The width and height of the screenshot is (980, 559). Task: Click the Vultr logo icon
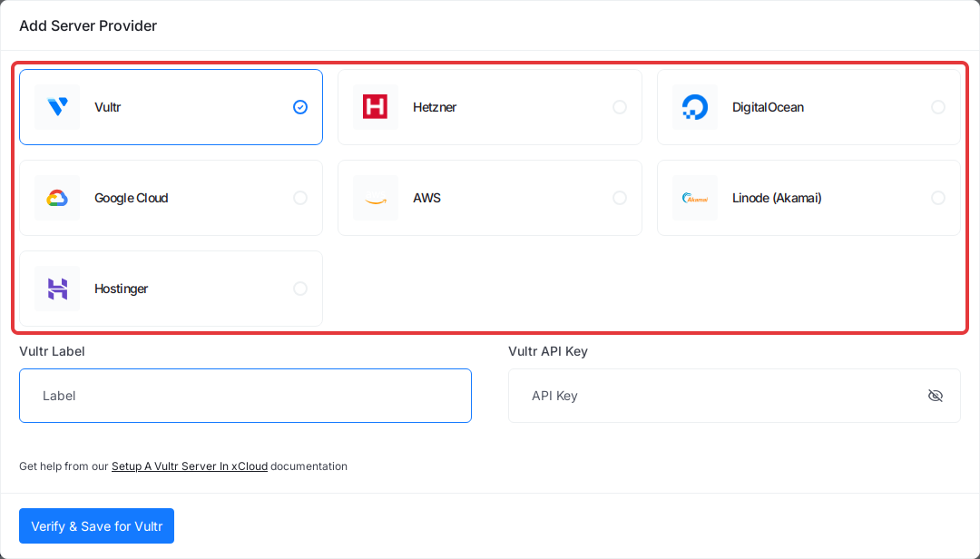(x=57, y=107)
